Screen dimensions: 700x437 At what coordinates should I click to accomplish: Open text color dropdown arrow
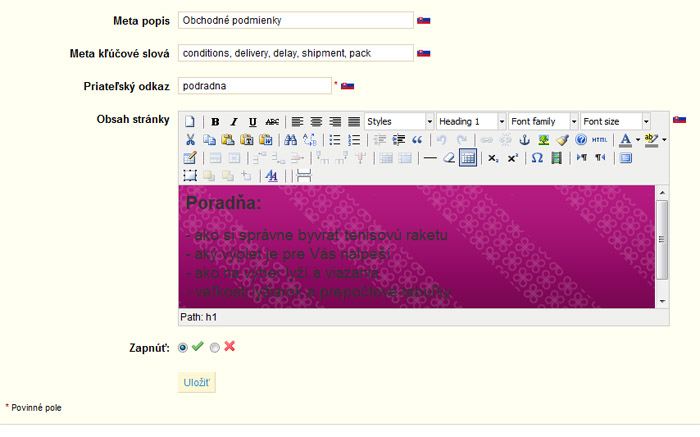(x=638, y=140)
